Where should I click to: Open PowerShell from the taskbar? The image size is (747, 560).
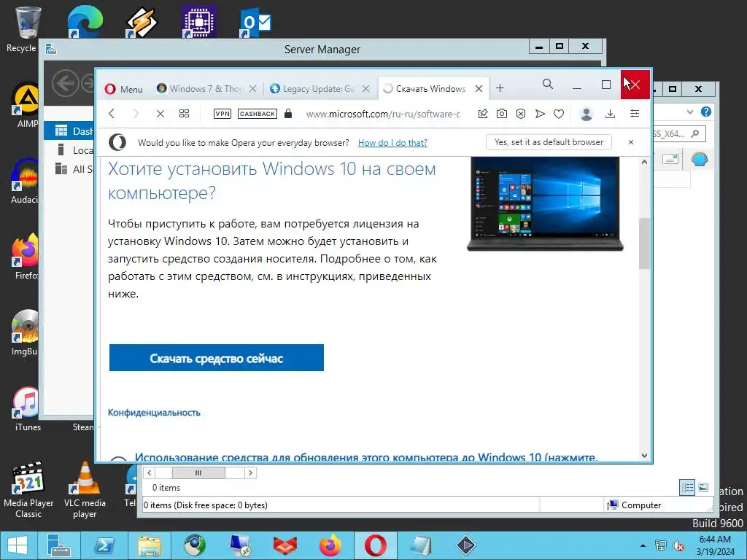coord(104,545)
